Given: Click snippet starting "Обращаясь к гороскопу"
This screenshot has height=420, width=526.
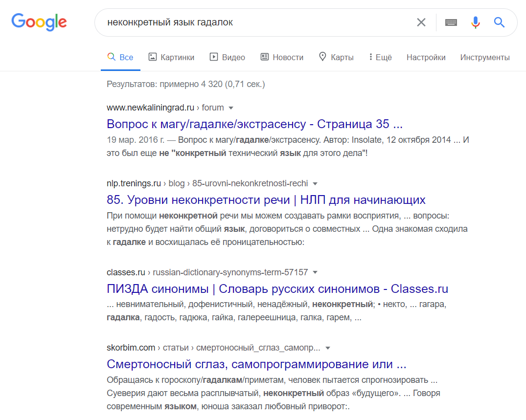Looking at the screenshot, I should tap(274, 393).
